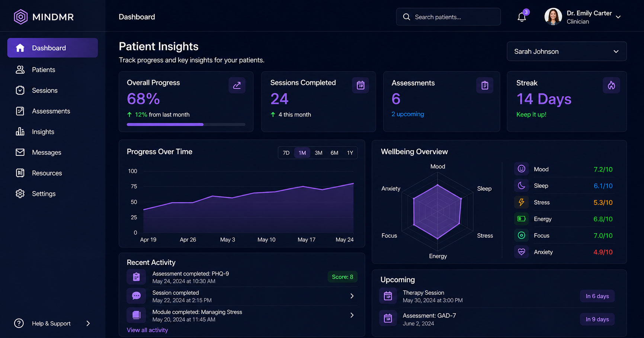Open notifications bell
644x338 pixels.
tap(522, 17)
